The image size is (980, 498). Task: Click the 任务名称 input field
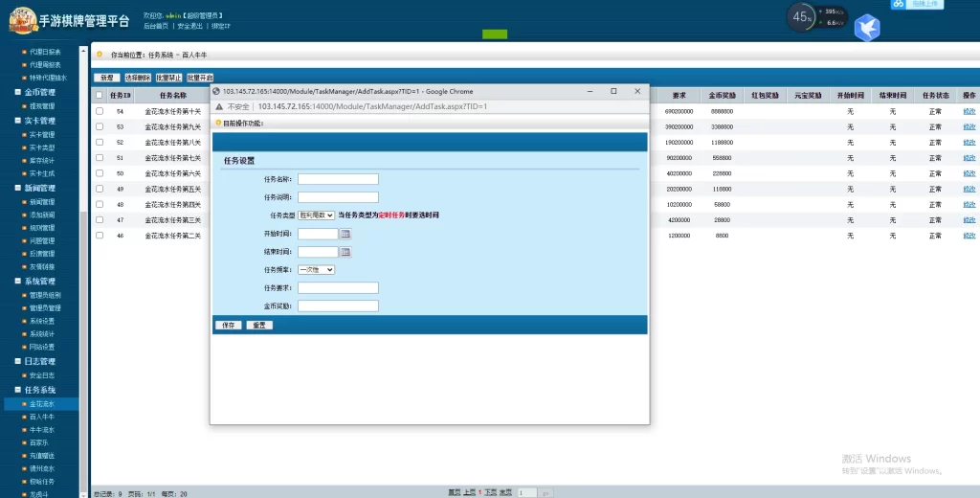(x=338, y=179)
